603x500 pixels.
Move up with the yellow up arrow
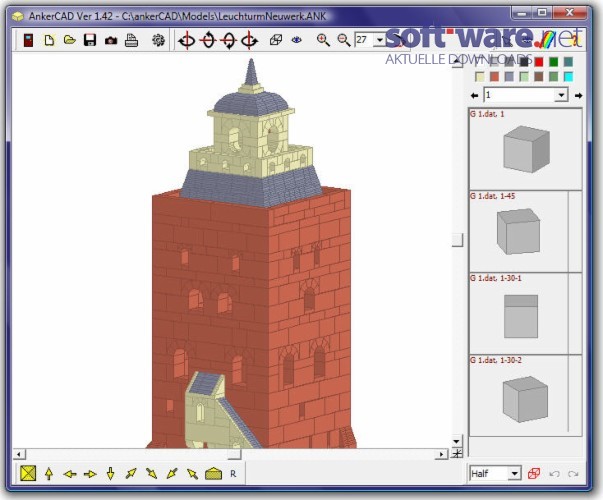pos(49,474)
